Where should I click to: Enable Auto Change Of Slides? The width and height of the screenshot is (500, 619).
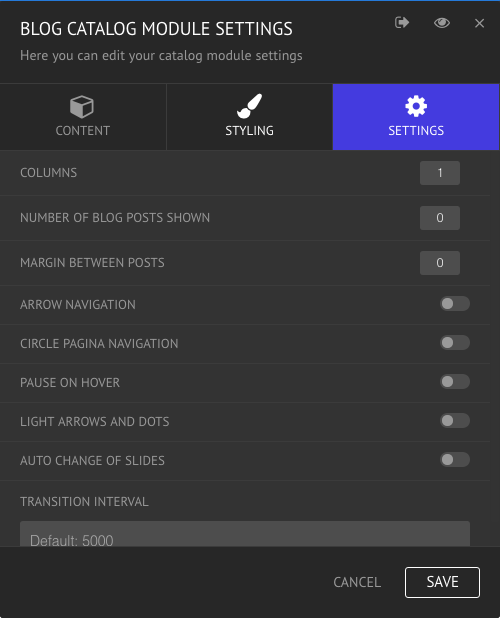click(x=455, y=460)
